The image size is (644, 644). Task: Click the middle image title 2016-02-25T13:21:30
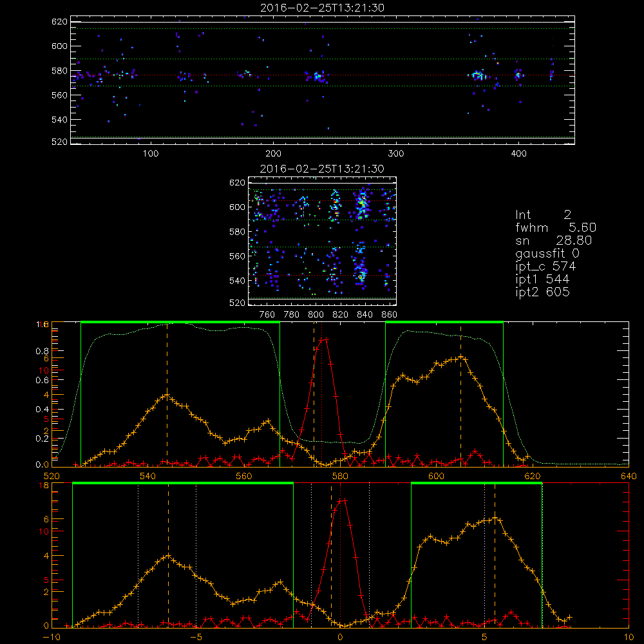click(323, 169)
